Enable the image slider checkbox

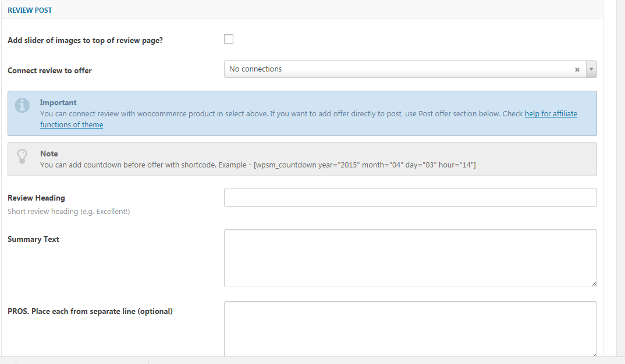tap(229, 40)
